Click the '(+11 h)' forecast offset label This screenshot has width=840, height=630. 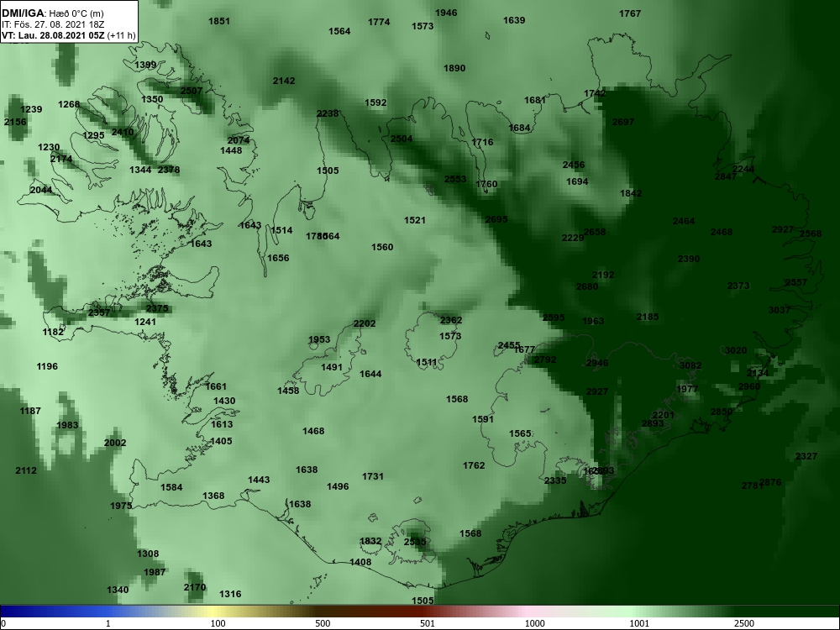(x=122, y=36)
